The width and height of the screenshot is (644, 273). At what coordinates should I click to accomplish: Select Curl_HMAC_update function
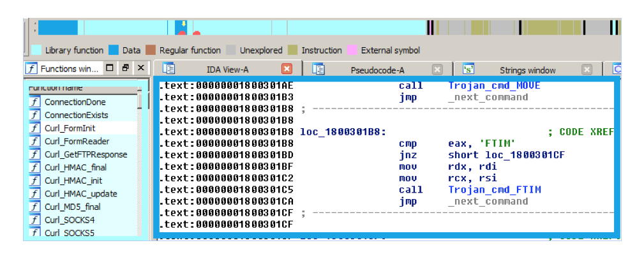point(80,194)
